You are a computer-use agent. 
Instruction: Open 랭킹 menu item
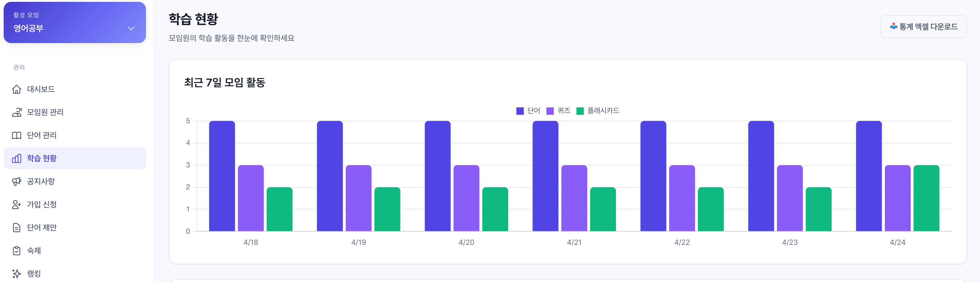[x=75, y=274]
